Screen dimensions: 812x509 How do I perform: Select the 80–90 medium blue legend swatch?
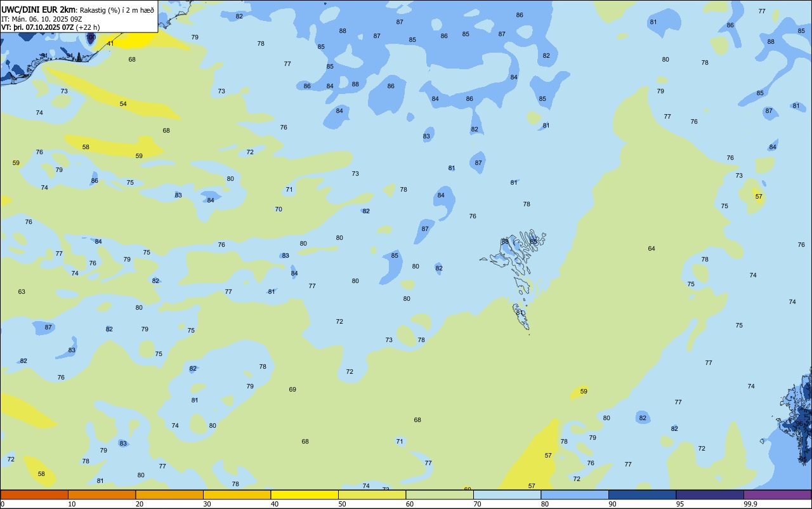(x=575, y=494)
